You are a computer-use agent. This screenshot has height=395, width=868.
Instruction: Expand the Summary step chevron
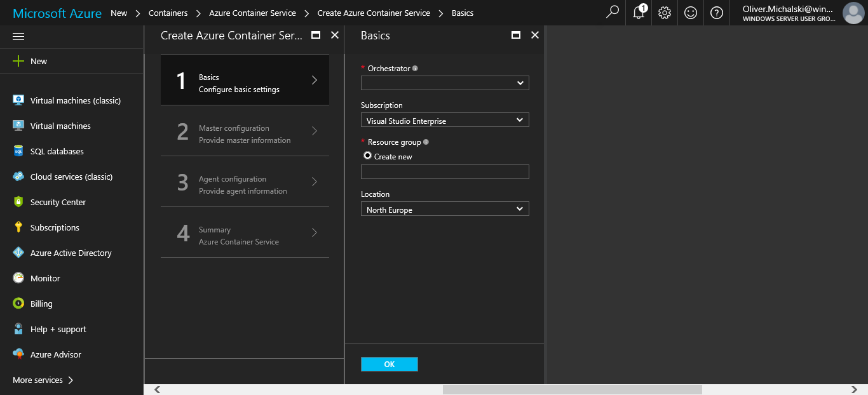click(x=315, y=232)
